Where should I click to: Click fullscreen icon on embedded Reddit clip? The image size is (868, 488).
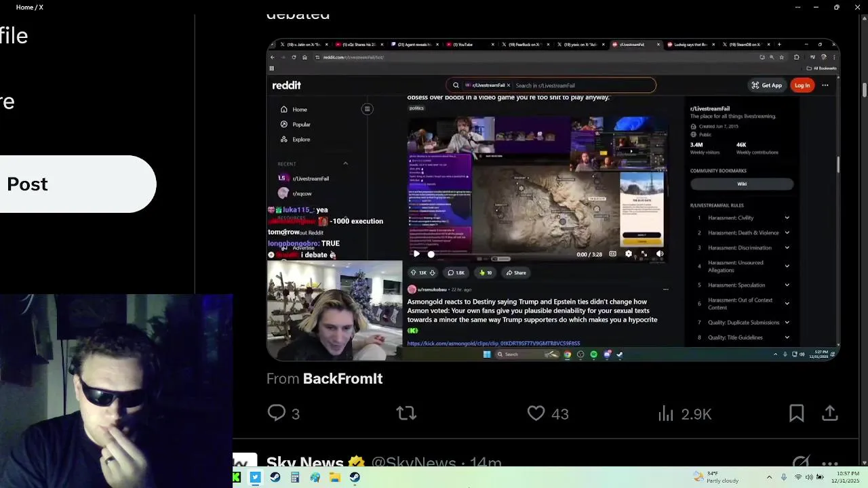point(644,253)
